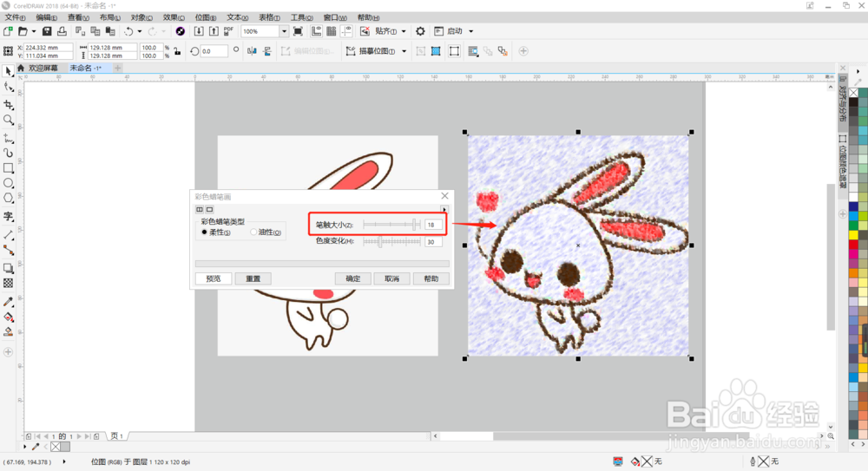Click the Full screen preview icon

click(x=298, y=31)
